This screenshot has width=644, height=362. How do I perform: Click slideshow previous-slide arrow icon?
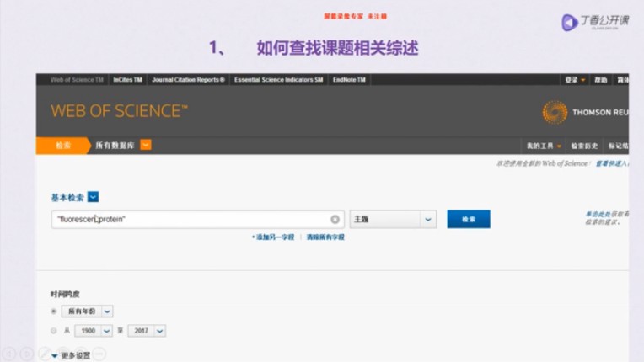(x=9, y=354)
